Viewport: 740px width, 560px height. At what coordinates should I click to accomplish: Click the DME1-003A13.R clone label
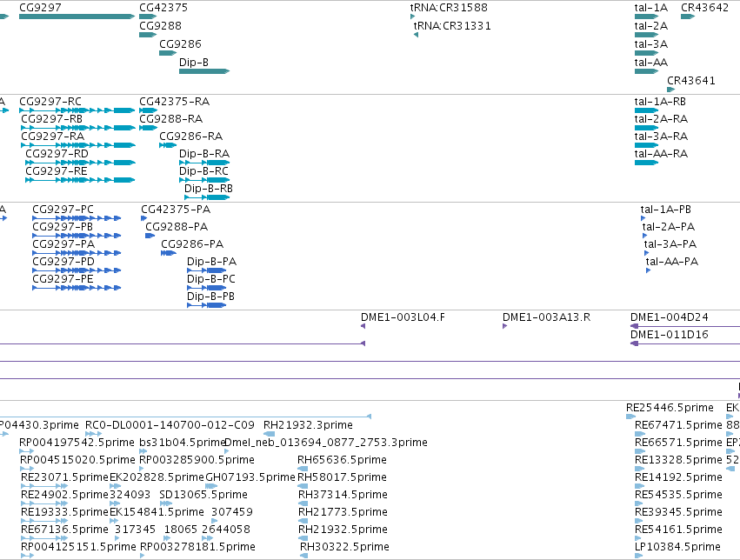(x=546, y=317)
